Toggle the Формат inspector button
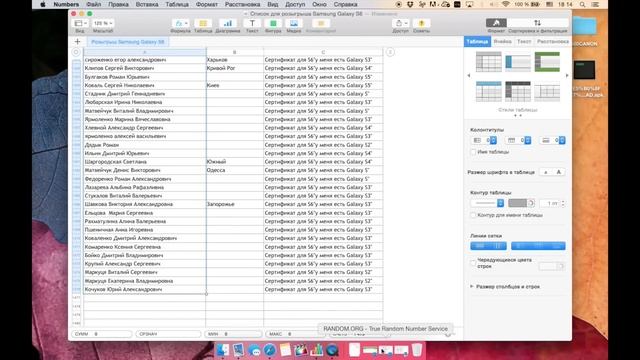640x360 pixels. (x=496, y=23)
